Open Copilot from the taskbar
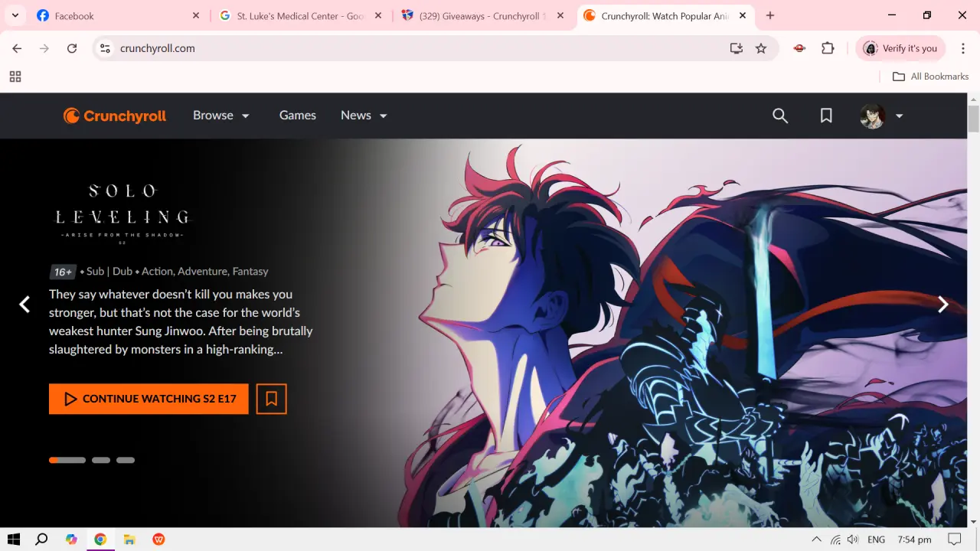This screenshot has width=980, height=551. [x=71, y=540]
